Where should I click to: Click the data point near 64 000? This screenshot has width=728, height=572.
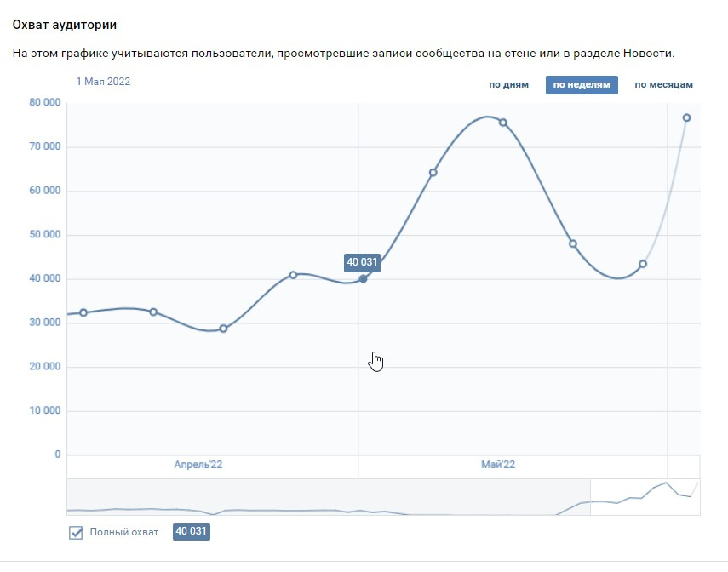pos(433,173)
